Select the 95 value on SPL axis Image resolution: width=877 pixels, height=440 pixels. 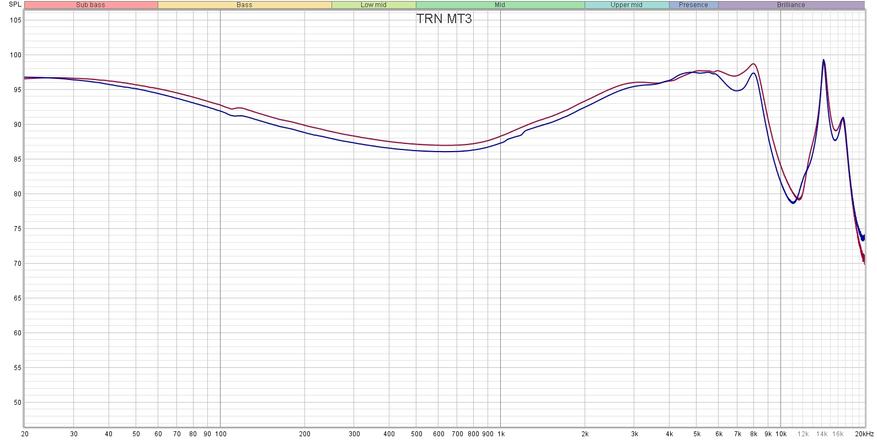(x=17, y=89)
